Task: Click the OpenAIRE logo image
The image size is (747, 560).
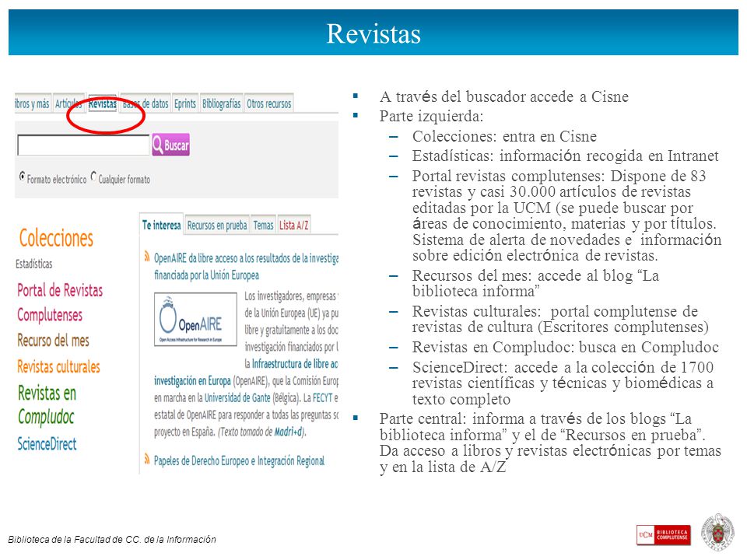Action: 195,319
